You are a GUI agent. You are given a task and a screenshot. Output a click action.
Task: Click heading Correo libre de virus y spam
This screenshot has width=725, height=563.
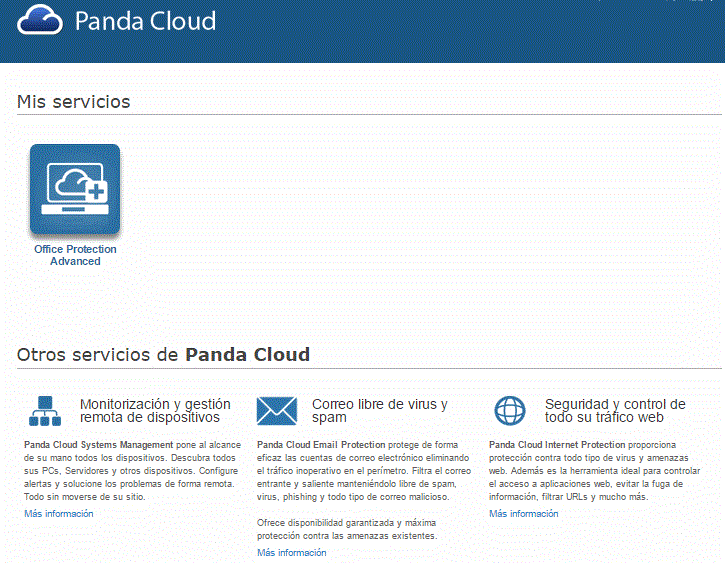(x=380, y=410)
